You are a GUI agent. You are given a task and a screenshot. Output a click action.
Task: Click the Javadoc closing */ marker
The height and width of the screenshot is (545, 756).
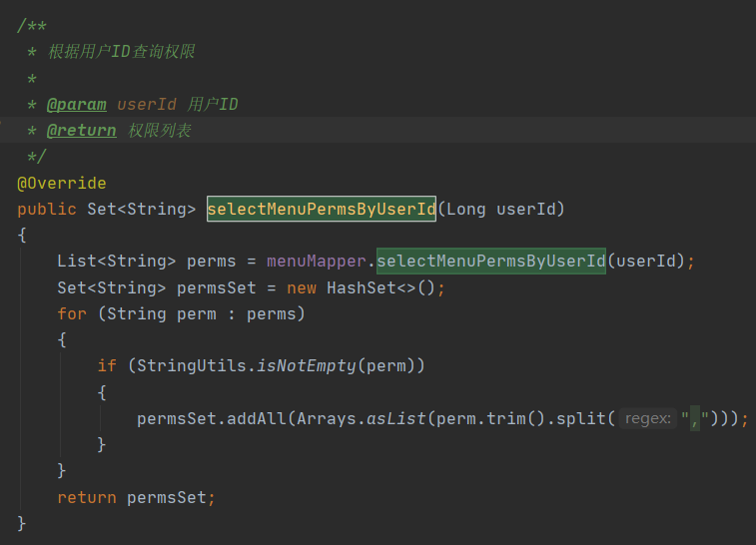(x=37, y=157)
